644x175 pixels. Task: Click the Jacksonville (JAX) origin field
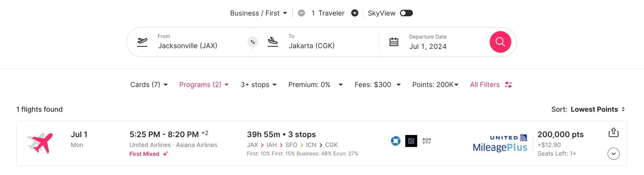[188, 46]
